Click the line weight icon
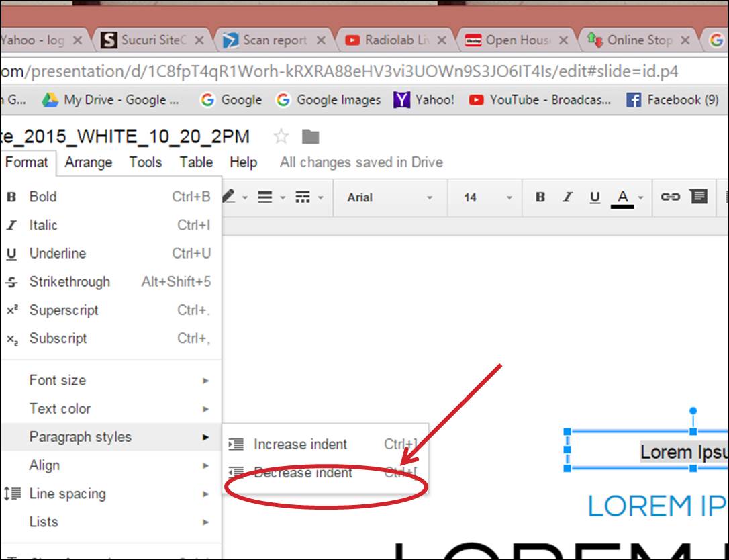The height and width of the screenshot is (560, 729). click(x=265, y=197)
